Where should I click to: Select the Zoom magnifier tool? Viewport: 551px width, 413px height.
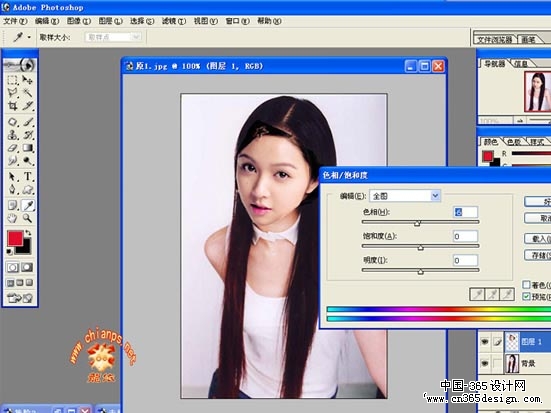tap(27, 218)
